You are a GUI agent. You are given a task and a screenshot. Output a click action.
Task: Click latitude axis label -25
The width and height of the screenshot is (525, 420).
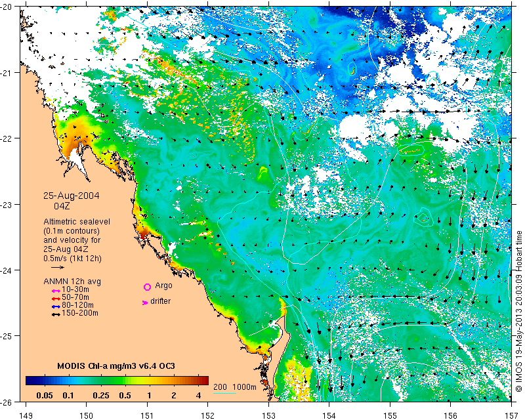[x=6, y=336]
